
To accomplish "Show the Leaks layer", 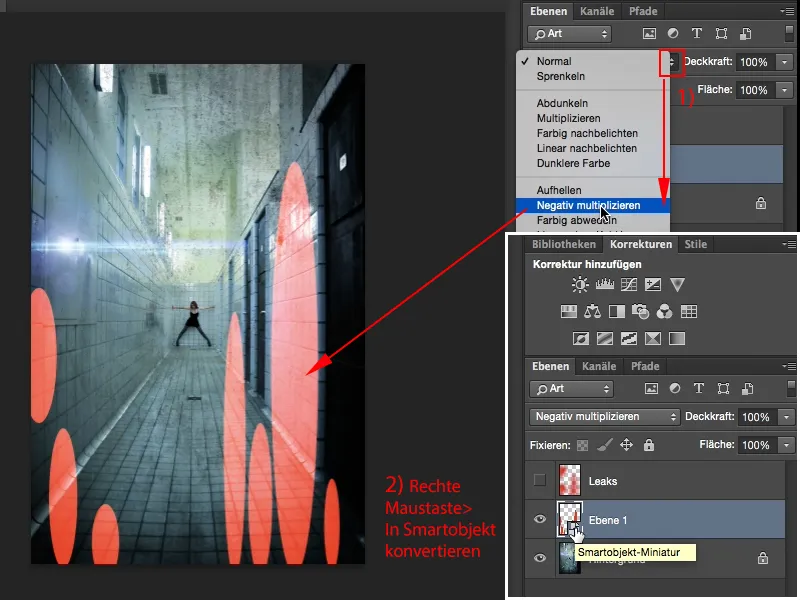I will pyautogui.click(x=541, y=481).
